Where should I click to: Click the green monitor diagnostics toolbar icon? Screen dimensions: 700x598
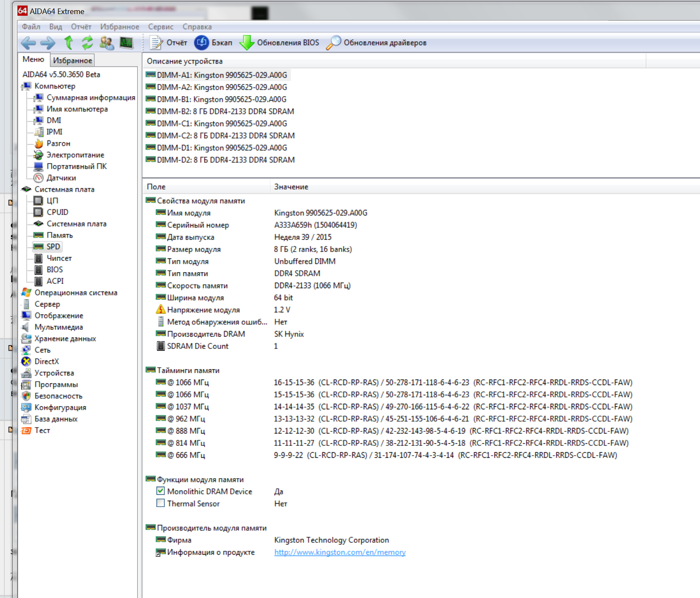click(126, 43)
